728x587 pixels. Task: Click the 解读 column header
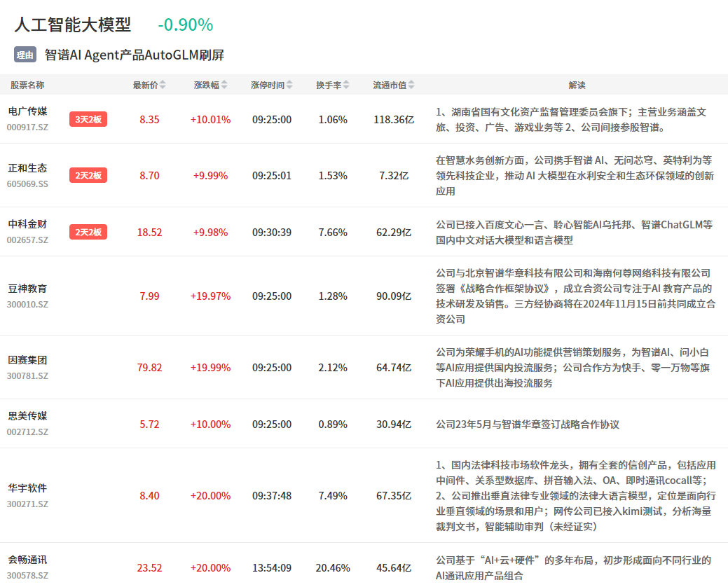click(x=577, y=85)
